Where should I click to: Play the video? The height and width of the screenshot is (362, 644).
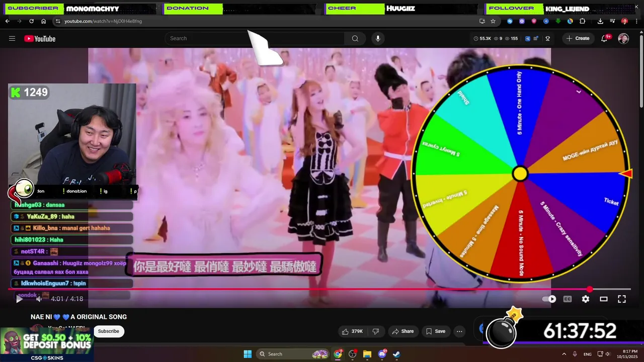19,299
